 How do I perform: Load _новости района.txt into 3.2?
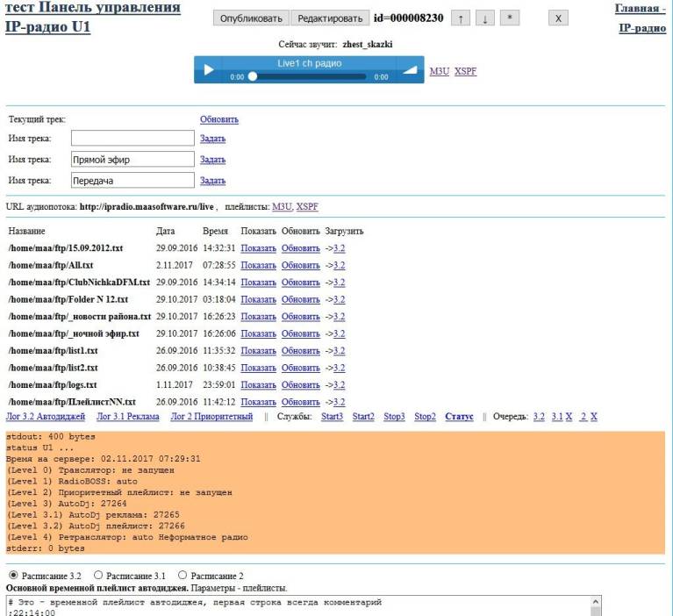[339, 317]
